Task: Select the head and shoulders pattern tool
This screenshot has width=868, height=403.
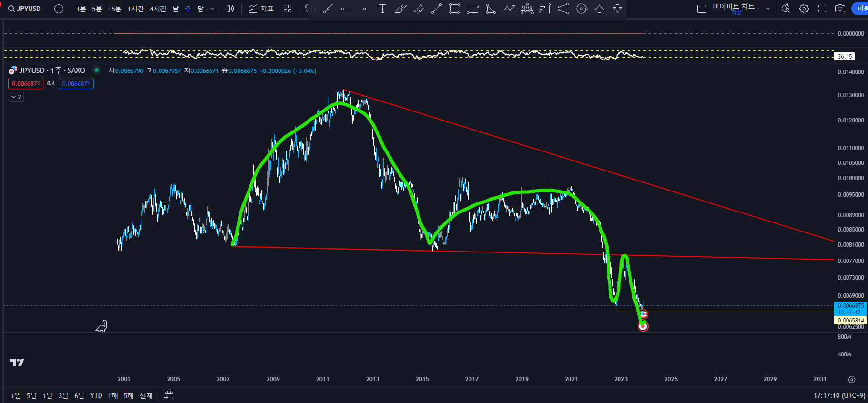Action: coord(527,9)
